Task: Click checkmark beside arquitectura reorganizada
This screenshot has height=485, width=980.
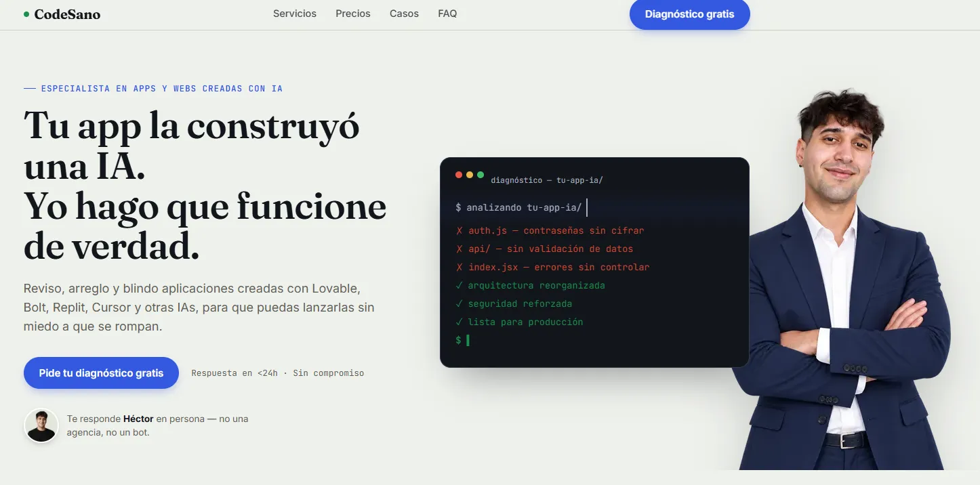Action: tap(460, 285)
